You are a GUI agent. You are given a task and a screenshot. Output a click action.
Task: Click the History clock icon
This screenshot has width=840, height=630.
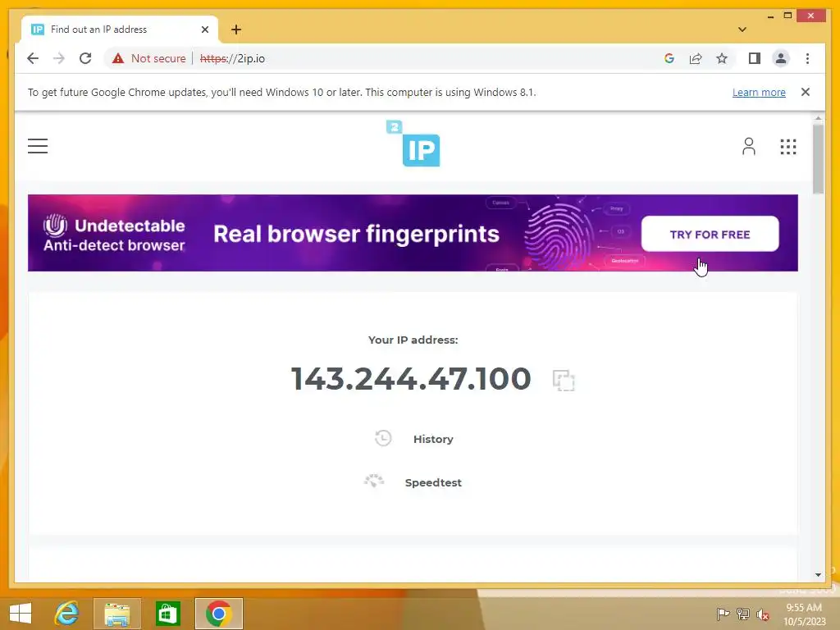(383, 438)
